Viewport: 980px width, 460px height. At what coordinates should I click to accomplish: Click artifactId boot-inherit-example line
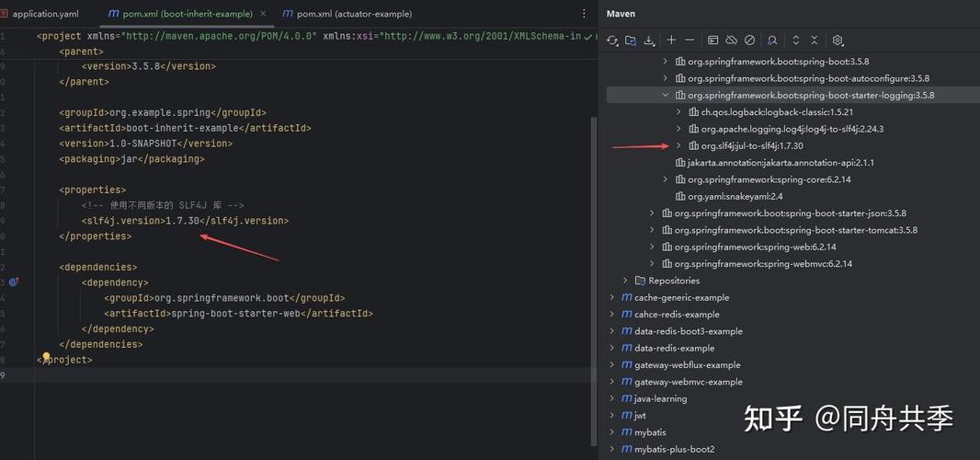point(185,128)
